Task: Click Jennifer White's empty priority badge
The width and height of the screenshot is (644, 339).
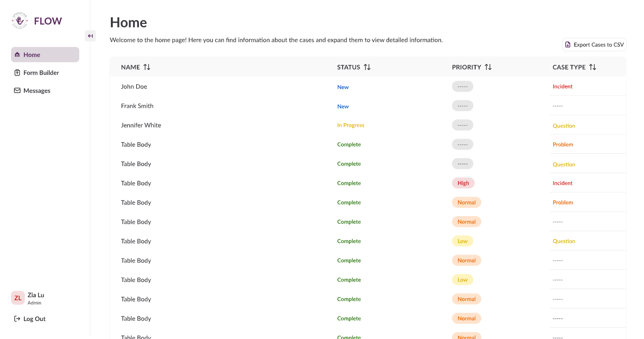Action: pyautogui.click(x=463, y=125)
